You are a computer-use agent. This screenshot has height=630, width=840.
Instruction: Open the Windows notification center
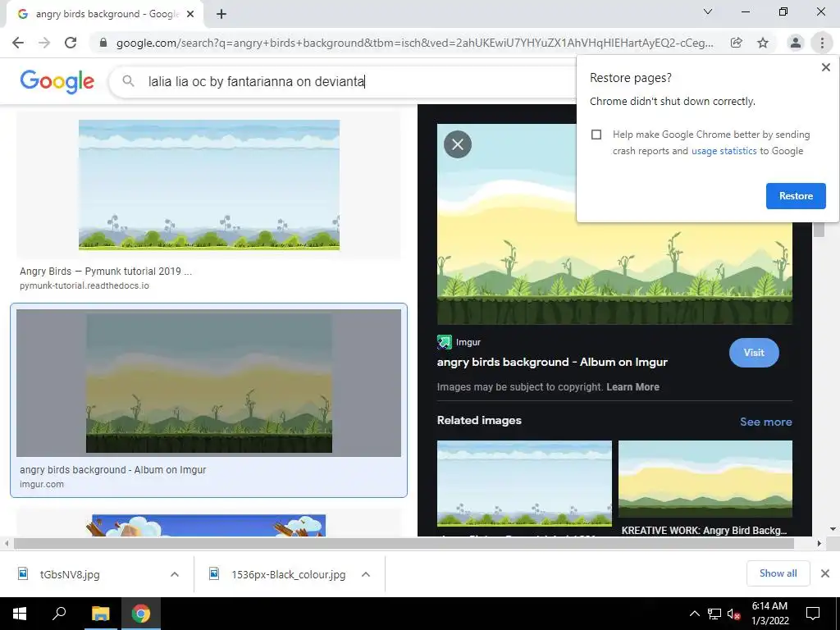pos(813,614)
